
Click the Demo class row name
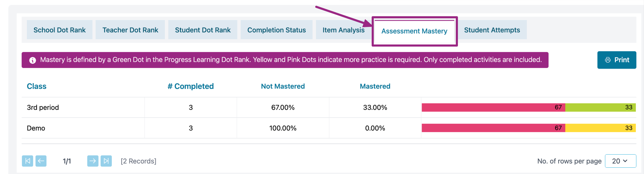[x=36, y=128]
